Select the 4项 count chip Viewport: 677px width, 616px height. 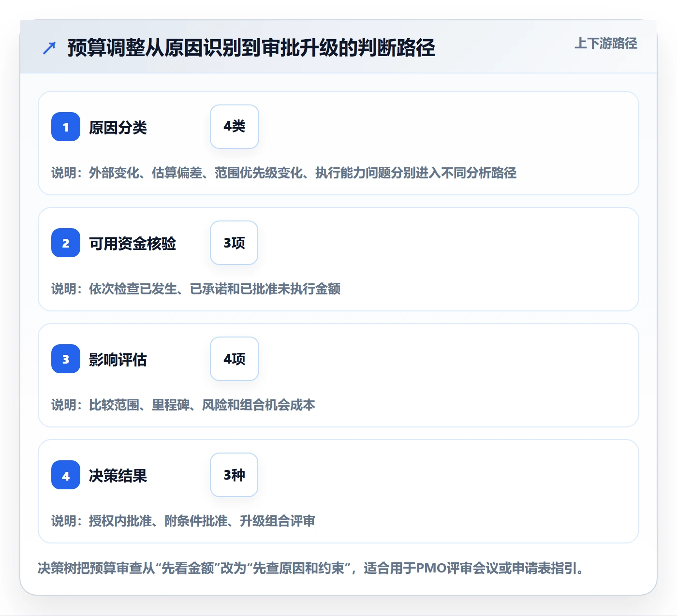point(235,359)
